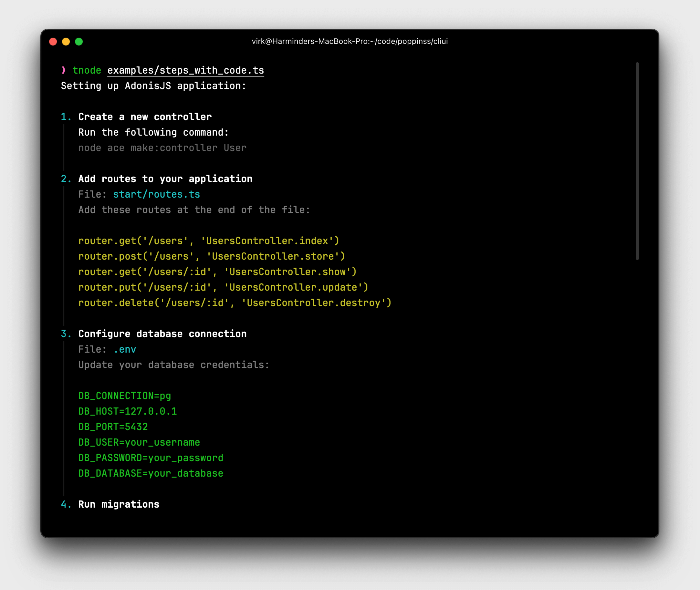Viewport: 700px width, 590px height.
Task: Click 'Update your database credentials:' text
Action: click(174, 365)
